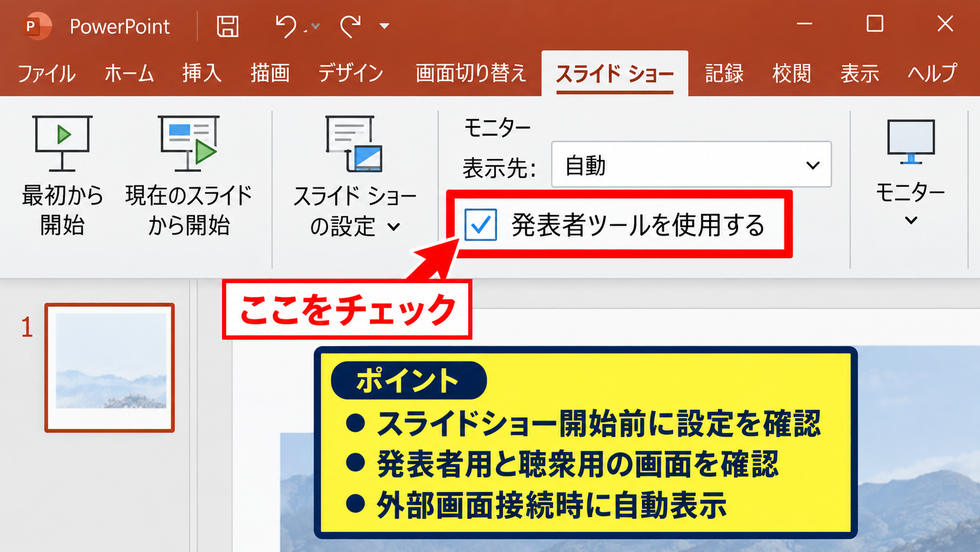Open スライド ショーの設定 menu

(x=355, y=176)
